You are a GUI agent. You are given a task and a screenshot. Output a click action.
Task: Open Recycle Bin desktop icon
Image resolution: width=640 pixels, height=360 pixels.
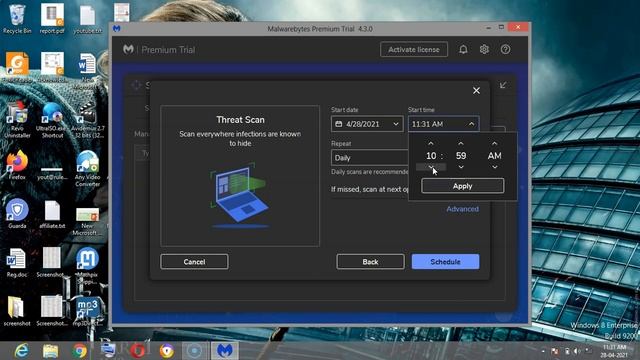(17, 19)
